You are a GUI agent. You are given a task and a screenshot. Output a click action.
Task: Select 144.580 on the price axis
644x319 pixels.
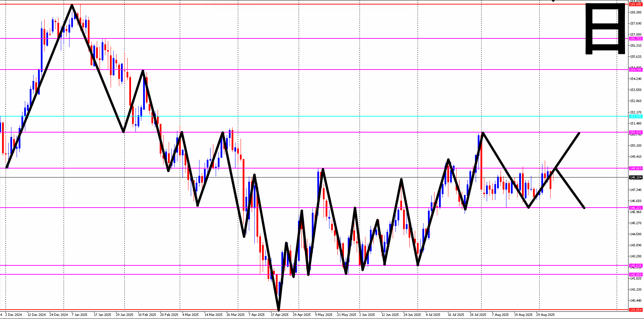click(636, 234)
